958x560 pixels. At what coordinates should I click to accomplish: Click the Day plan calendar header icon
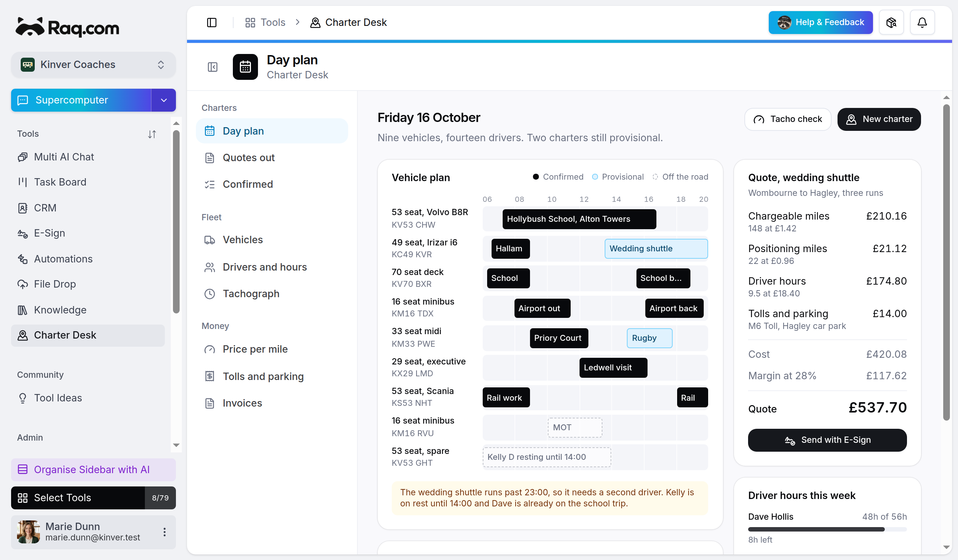click(x=245, y=67)
